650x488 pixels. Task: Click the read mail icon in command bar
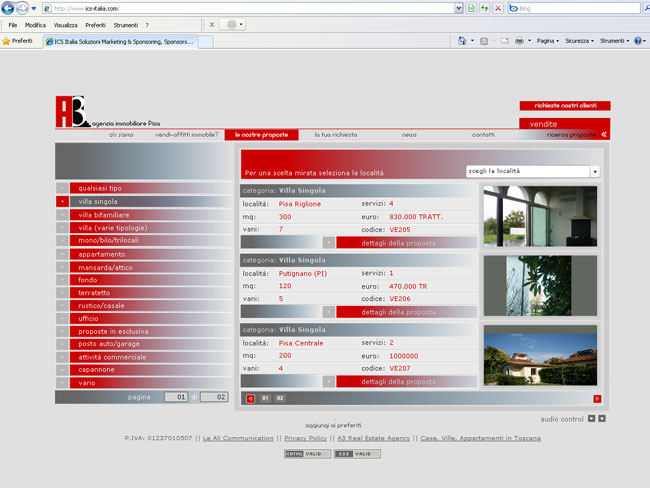click(504, 41)
